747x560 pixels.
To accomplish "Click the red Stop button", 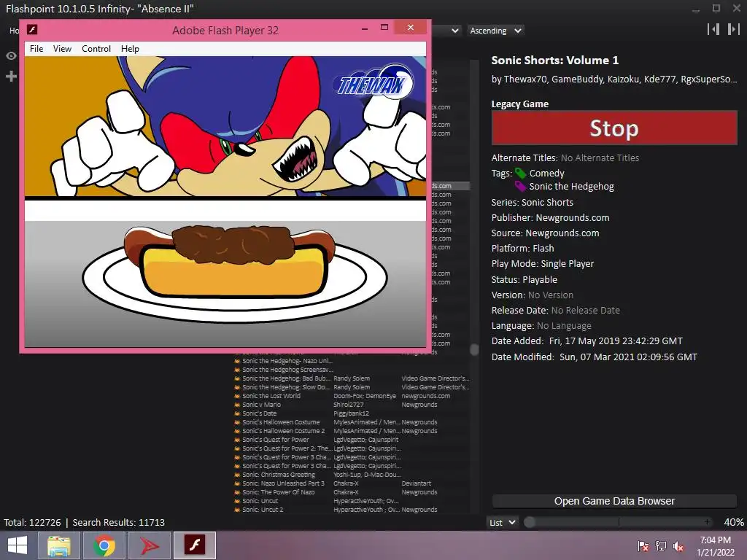I will click(614, 128).
